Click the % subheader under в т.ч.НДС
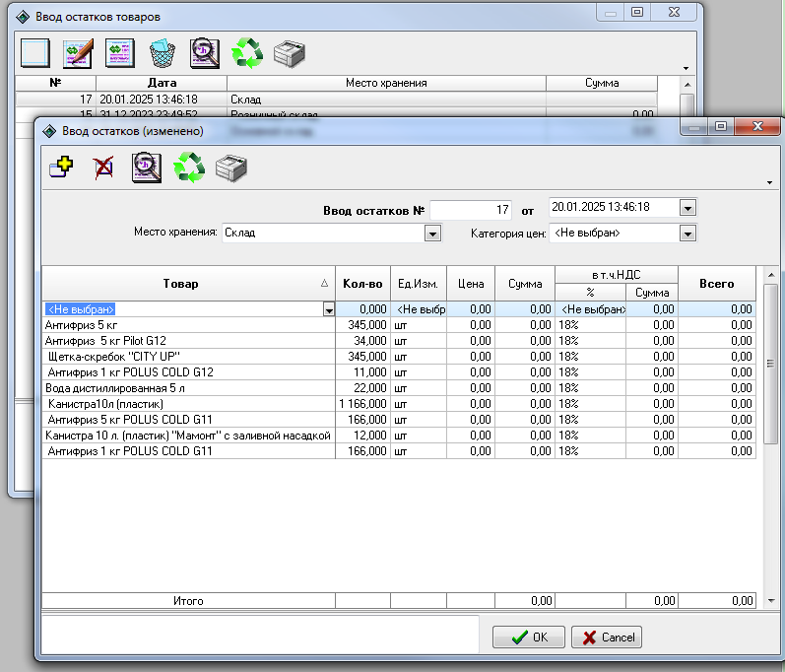 590,293
